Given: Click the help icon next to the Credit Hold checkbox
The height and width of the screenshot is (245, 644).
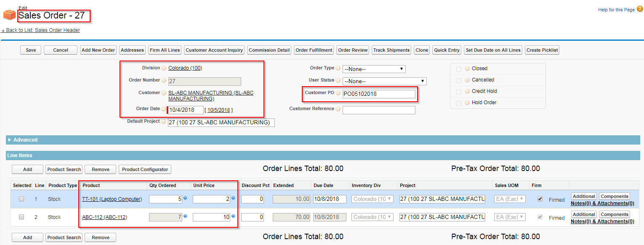Looking at the screenshot, I should 467,91.
